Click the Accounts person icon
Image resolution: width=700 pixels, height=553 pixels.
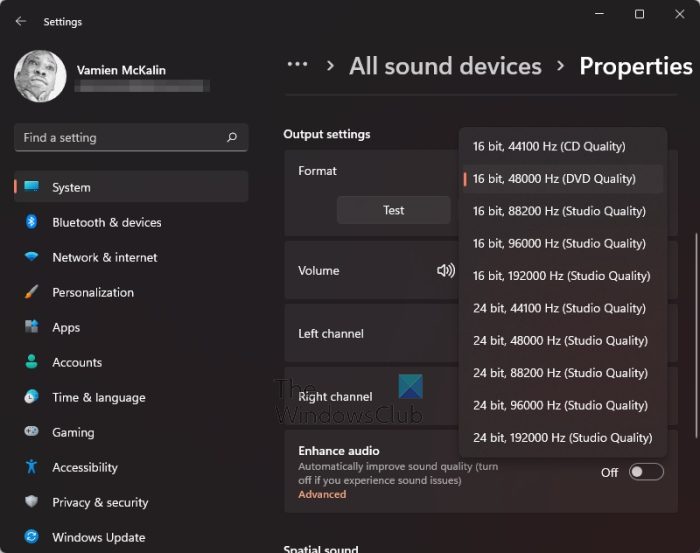pyautogui.click(x=31, y=362)
